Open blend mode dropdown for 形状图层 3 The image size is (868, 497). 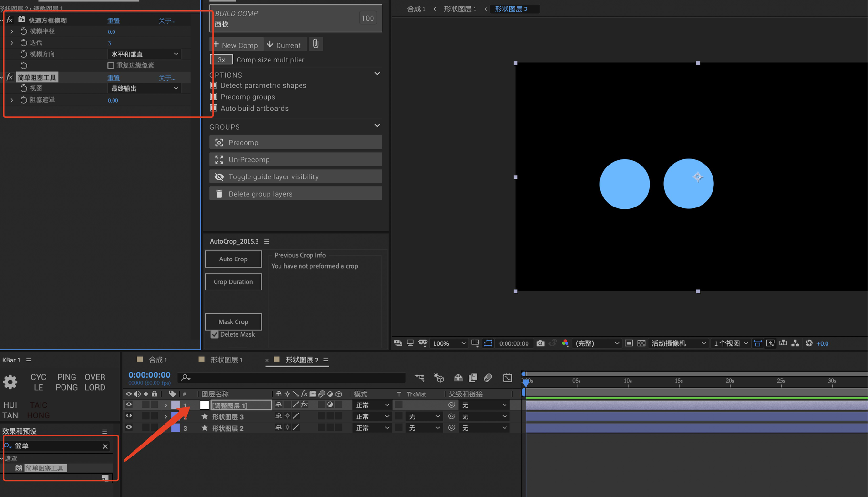pos(372,416)
